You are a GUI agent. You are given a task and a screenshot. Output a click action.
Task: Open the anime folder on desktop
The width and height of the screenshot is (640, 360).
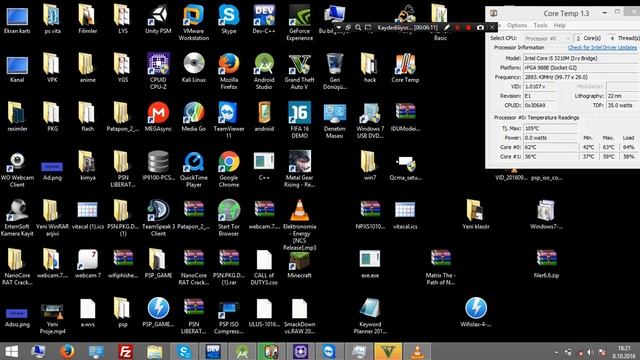tap(87, 68)
